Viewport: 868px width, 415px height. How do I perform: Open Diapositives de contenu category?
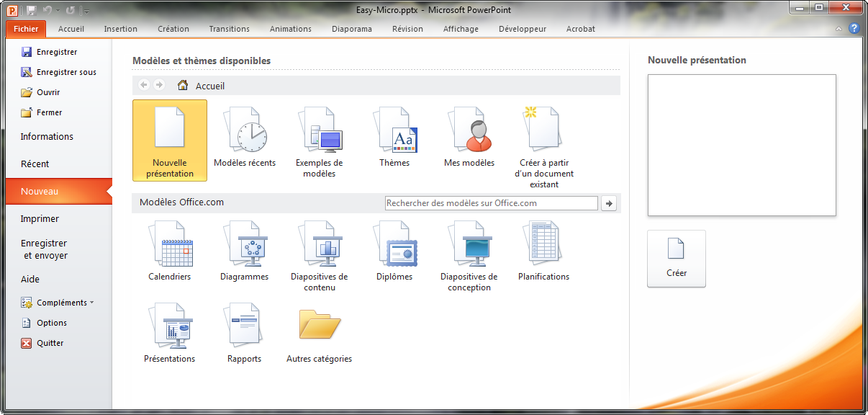(x=320, y=257)
